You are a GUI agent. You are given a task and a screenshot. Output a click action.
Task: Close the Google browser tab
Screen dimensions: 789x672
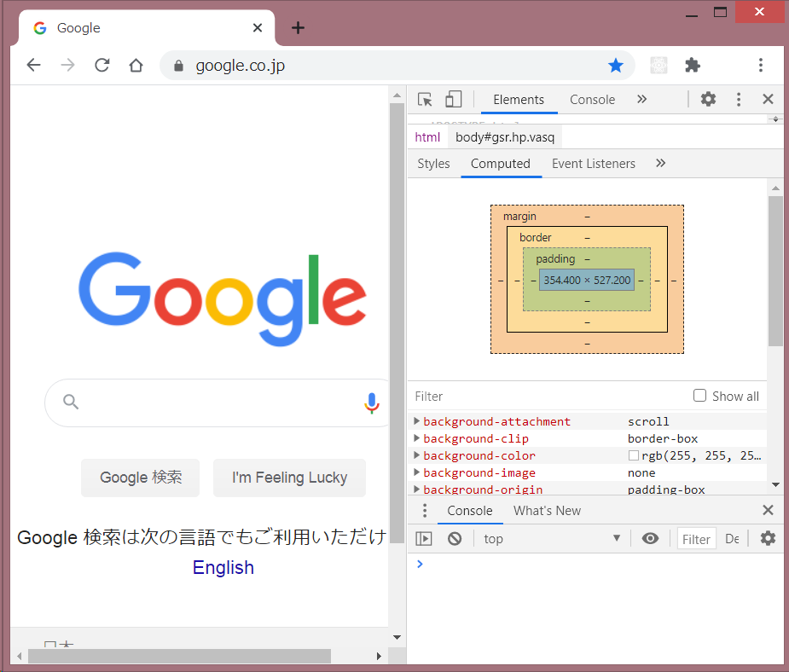[257, 27]
